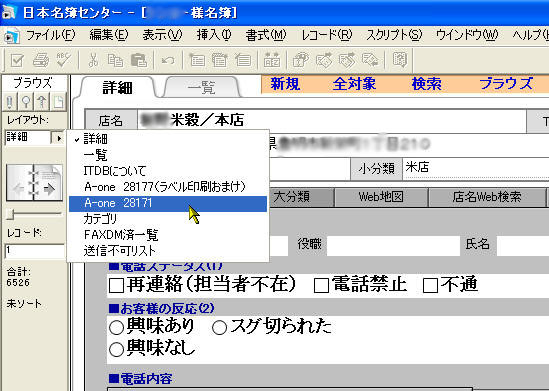The width and height of the screenshot is (549, 391).
Task: Select the 興味なし radio button
Action: pyautogui.click(x=116, y=349)
